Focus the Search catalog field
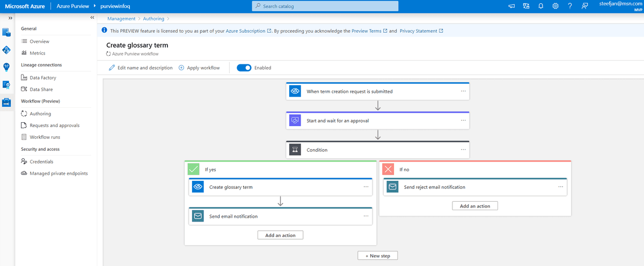This screenshot has height=266, width=644. pyautogui.click(x=325, y=6)
